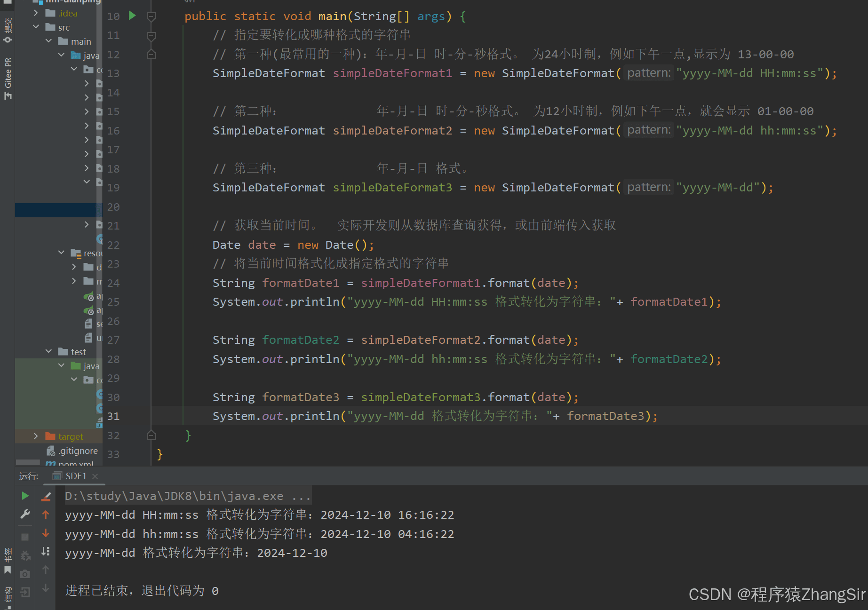This screenshot has width=868, height=610.
Task: Collapse the src folder in project tree
Action: click(x=36, y=27)
